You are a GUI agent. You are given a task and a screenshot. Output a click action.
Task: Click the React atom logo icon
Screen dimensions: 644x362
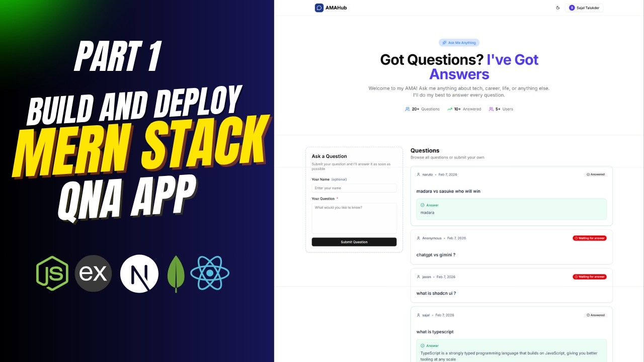210,273
